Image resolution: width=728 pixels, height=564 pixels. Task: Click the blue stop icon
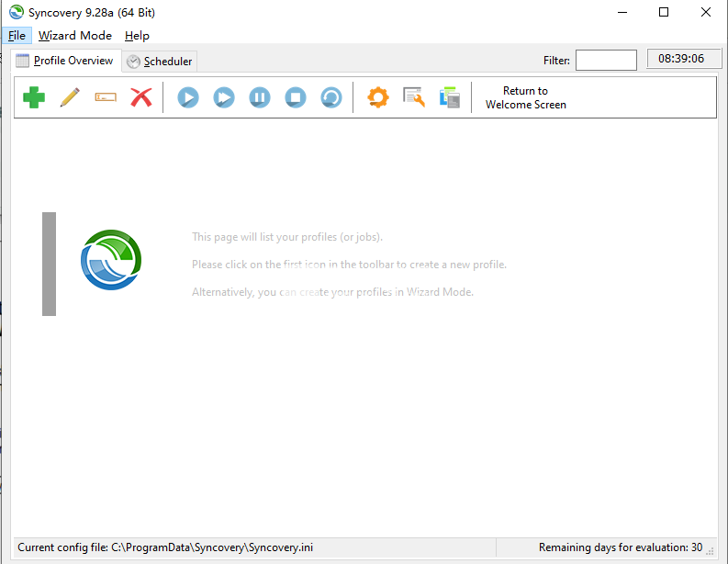point(296,97)
